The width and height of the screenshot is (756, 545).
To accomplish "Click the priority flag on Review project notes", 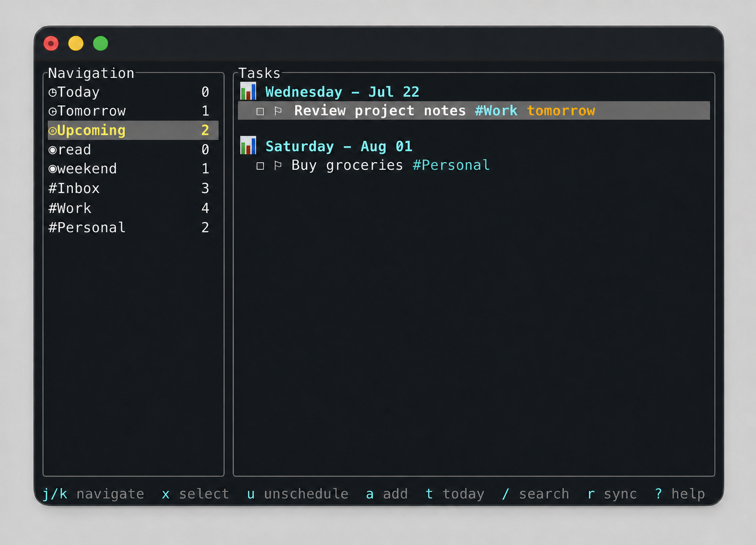I will click(x=278, y=111).
